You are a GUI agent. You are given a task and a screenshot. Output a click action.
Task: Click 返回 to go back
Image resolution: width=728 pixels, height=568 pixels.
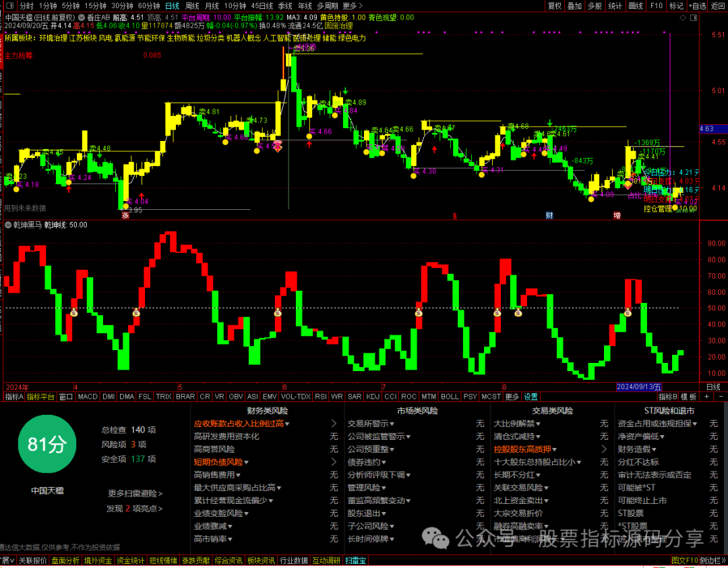[x=718, y=6]
